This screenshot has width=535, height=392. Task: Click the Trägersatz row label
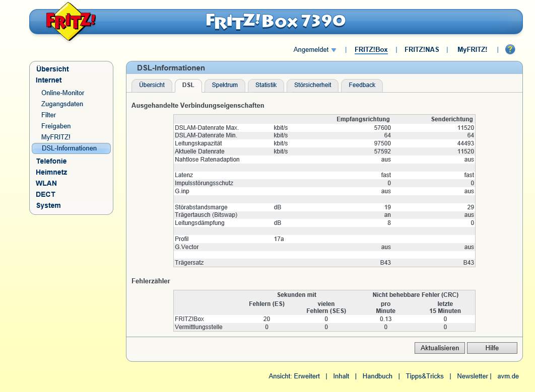[x=189, y=263]
